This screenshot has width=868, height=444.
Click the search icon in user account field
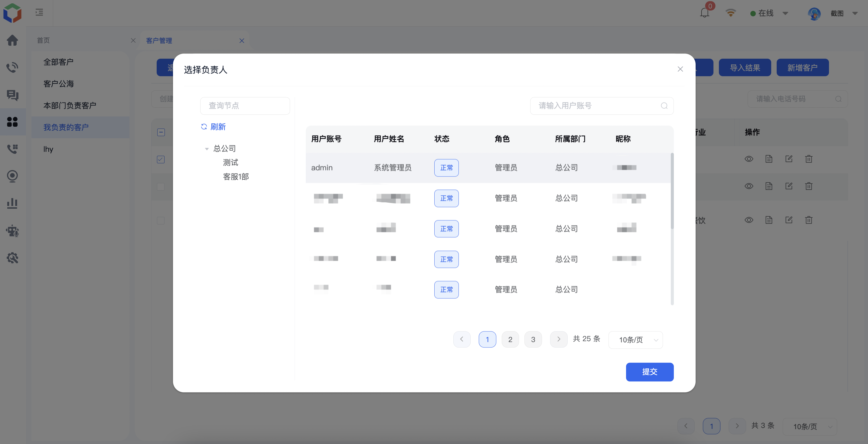pos(664,106)
